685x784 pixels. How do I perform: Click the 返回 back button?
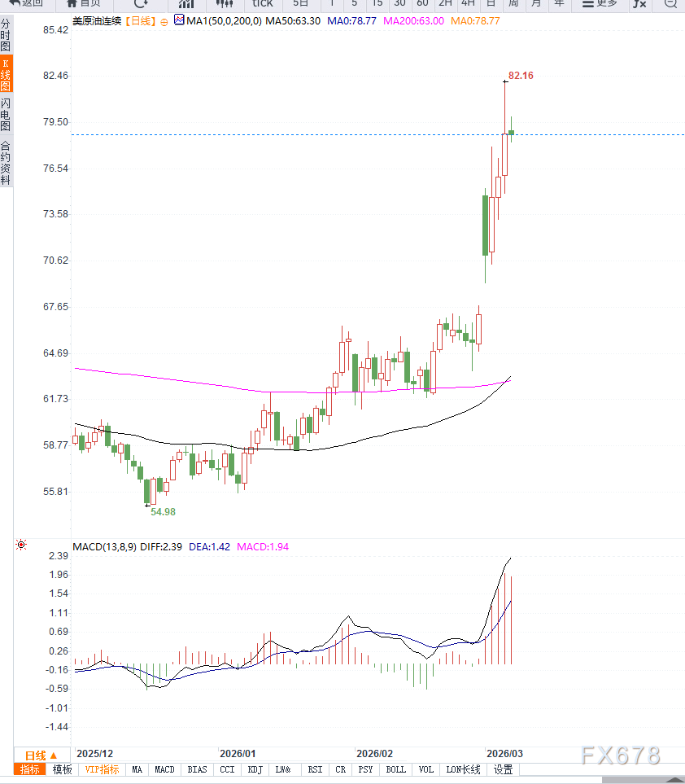25,3
